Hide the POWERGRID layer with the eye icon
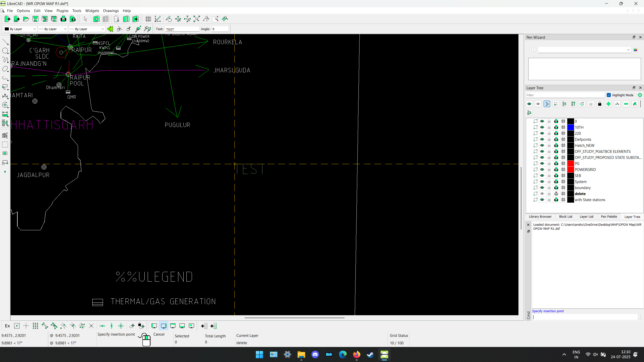644x362 pixels. [542, 169]
